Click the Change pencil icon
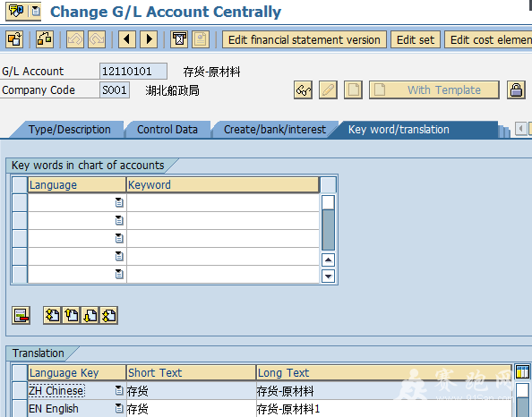Screen dimensions: 532x417 [x=328, y=89]
